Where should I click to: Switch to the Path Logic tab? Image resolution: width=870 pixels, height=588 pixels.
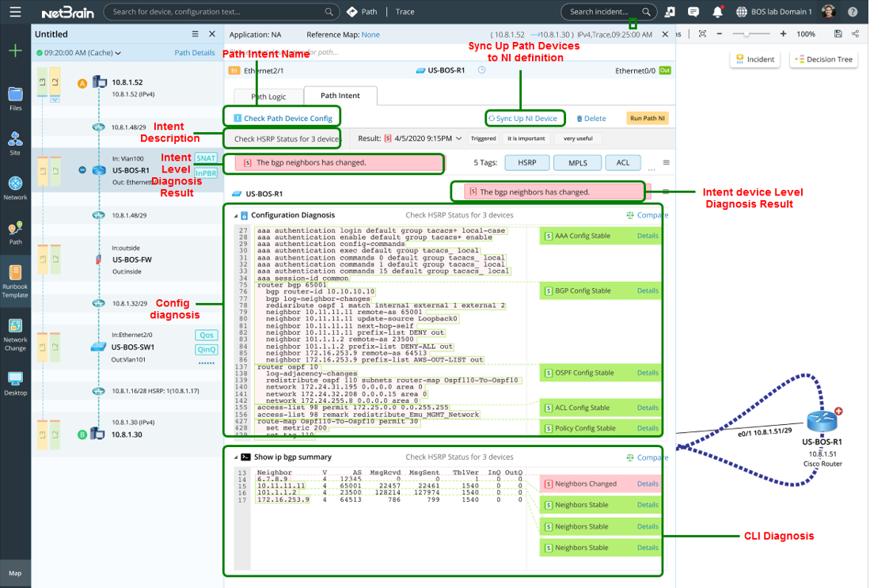(x=268, y=96)
